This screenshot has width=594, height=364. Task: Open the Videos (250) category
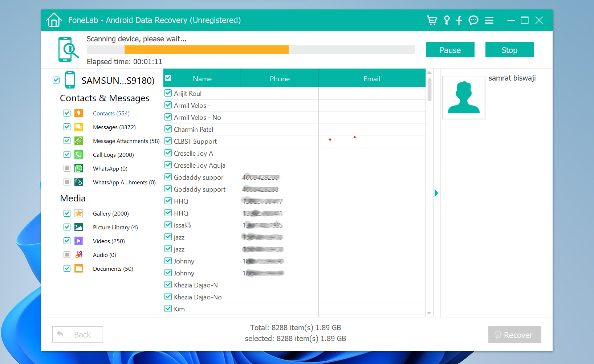[109, 241]
